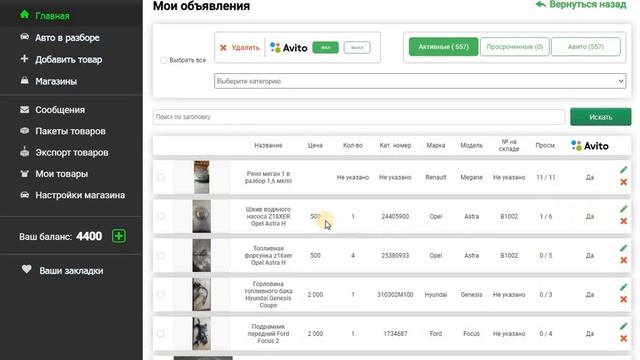Click the heart icon beside Ваши закладки
640x360 pixels.
click(27, 269)
